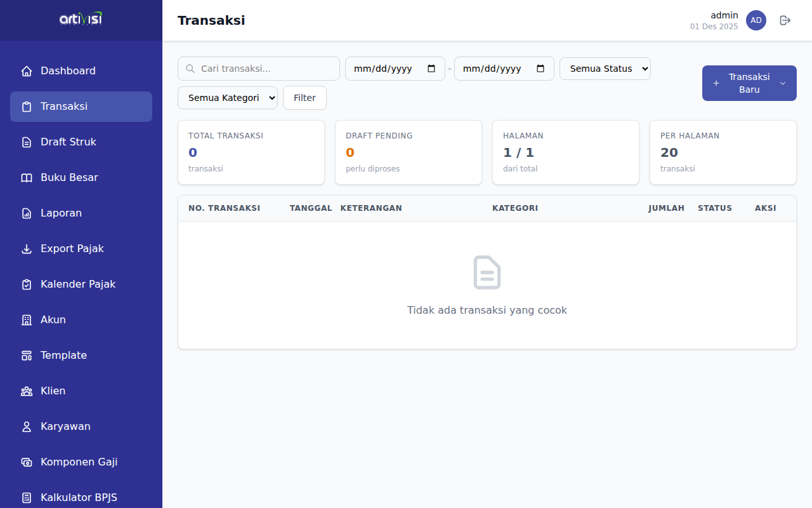This screenshot has width=812, height=508.
Task: Open the start date calendar picker
Action: pos(431,69)
